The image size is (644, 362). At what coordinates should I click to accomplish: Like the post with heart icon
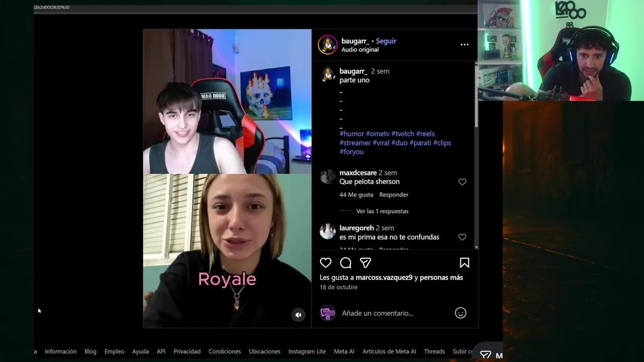326,262
